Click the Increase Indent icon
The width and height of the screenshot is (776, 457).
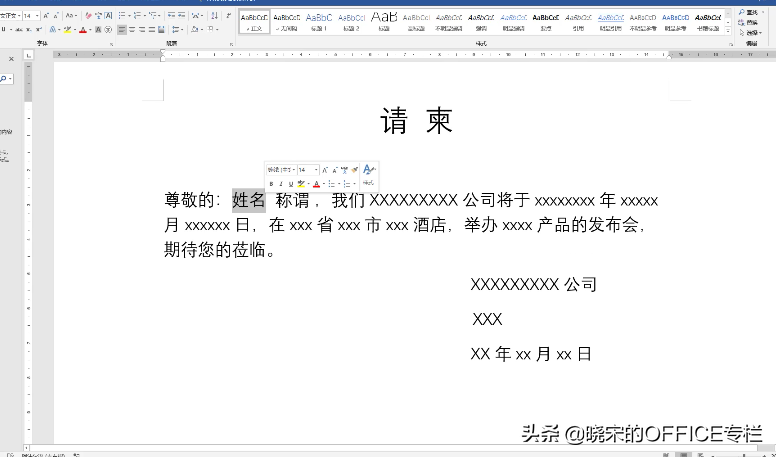tap(182, 15)
